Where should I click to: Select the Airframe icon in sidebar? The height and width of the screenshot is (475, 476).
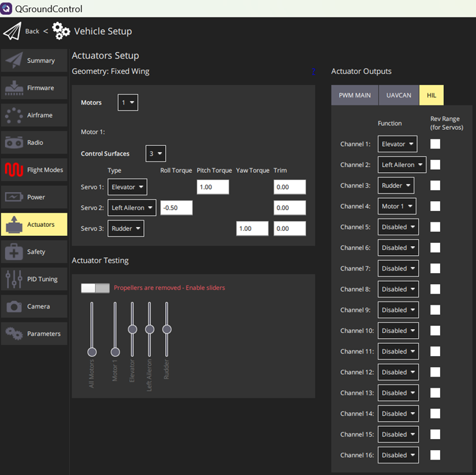click(14, 115)
